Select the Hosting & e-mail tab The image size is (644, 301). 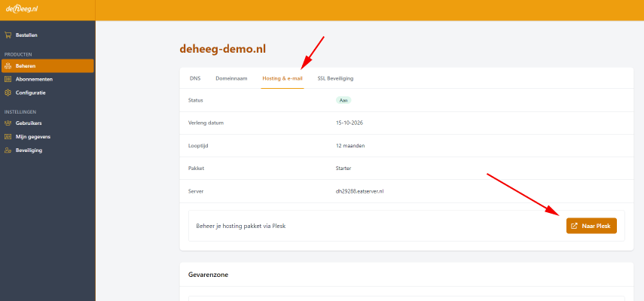click(282, 78)
